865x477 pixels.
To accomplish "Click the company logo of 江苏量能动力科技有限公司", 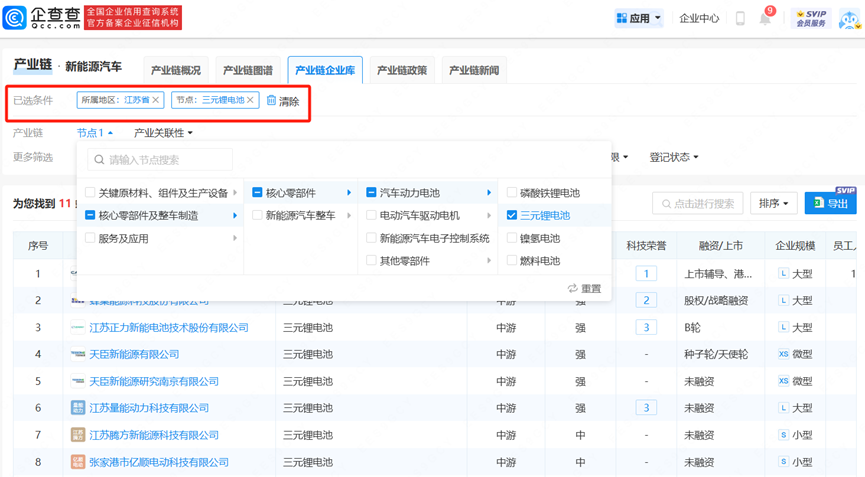I will 78,408.
